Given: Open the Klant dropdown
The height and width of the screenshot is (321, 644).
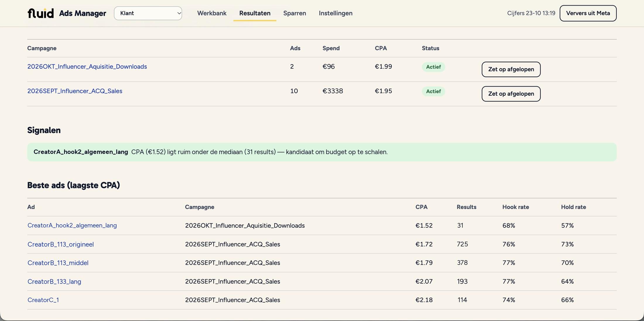Looking at the screenshot, I should coord(148,13).
